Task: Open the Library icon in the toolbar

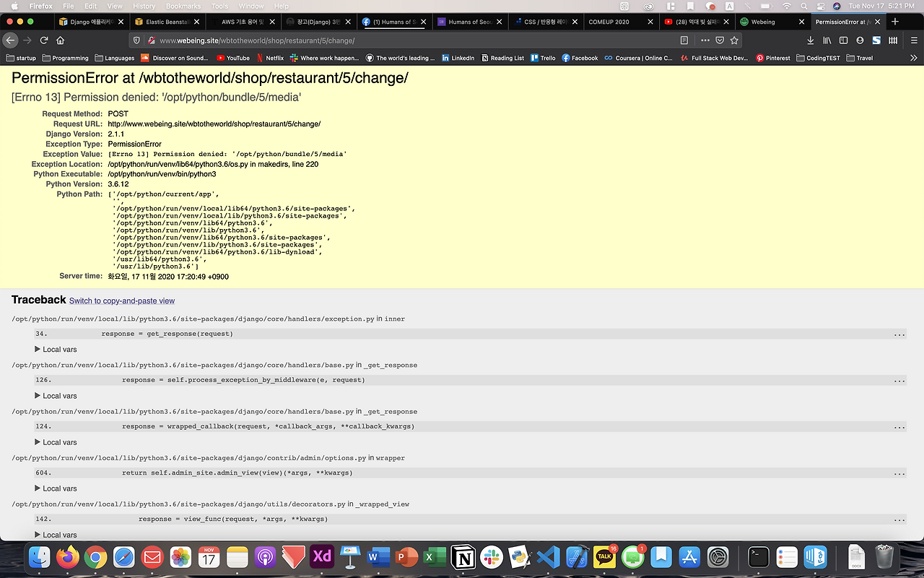Action: (827, 40)
